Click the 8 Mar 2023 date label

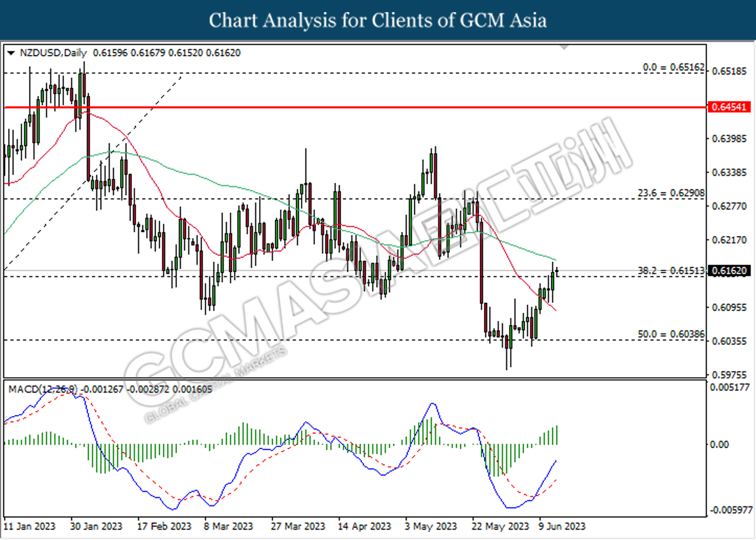228,526
